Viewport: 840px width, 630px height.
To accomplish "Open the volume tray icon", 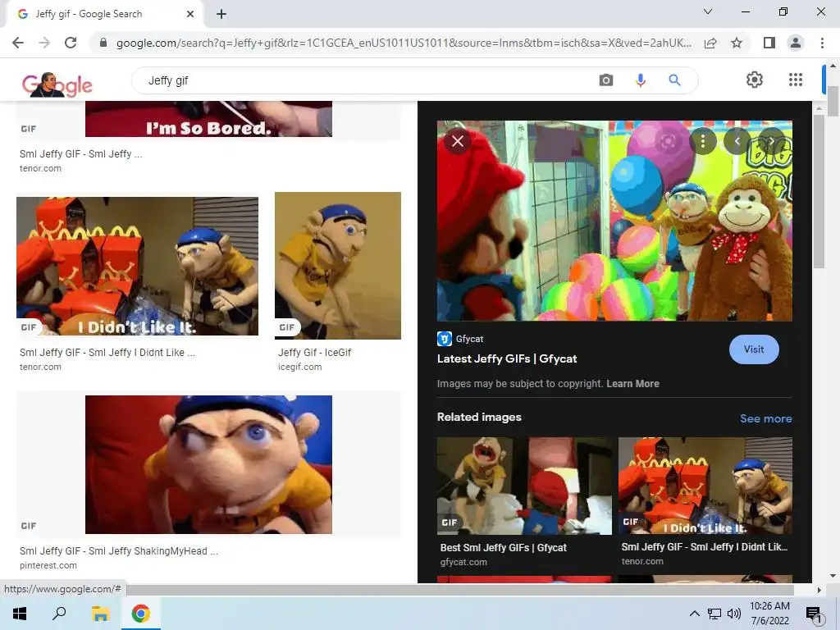I will click(733, 614).
